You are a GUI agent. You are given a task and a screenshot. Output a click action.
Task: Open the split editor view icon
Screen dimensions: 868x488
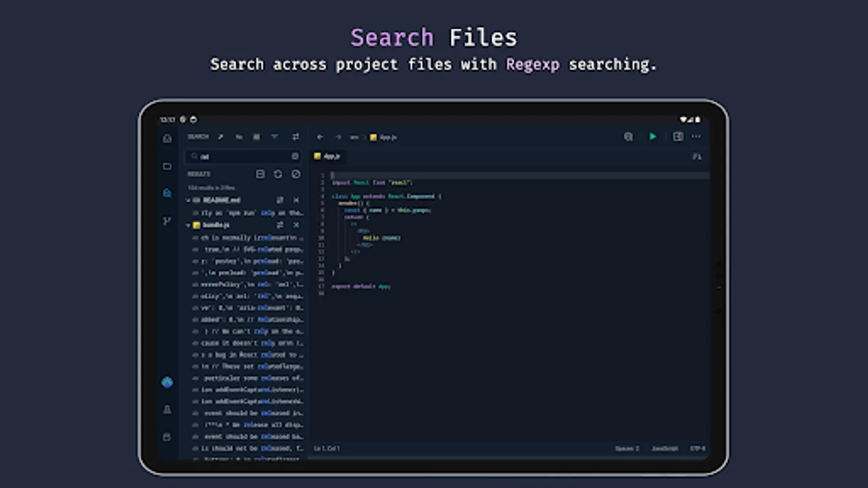click(678, 137)
